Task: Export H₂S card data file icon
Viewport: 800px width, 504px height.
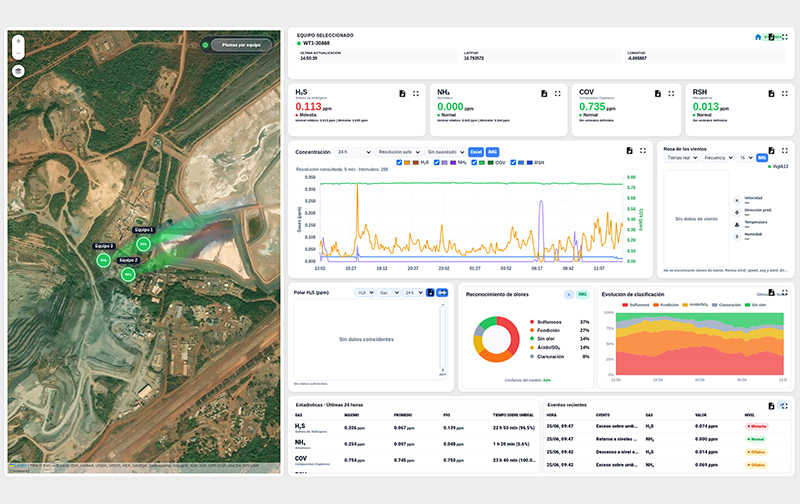Action: pyautogui.click(x=403, y=93)
